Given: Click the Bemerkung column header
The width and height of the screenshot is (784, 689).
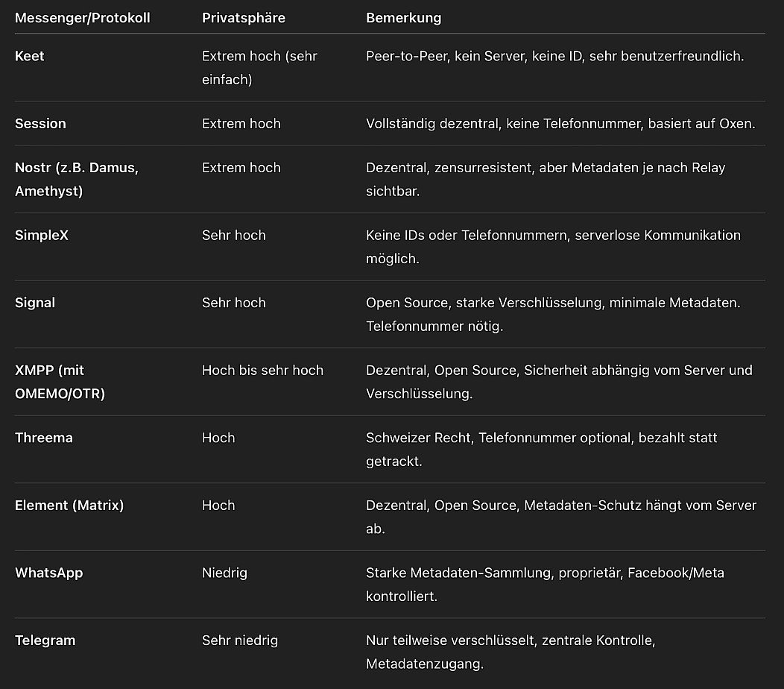Looking at the screenshot, I should point(403,18).
